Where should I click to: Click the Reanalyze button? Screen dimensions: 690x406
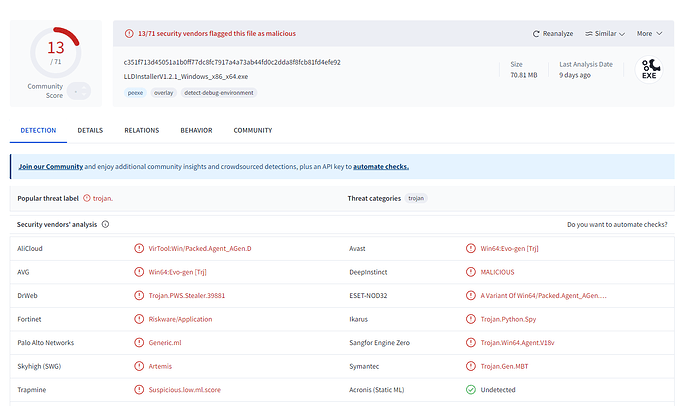tap(553, 33)
